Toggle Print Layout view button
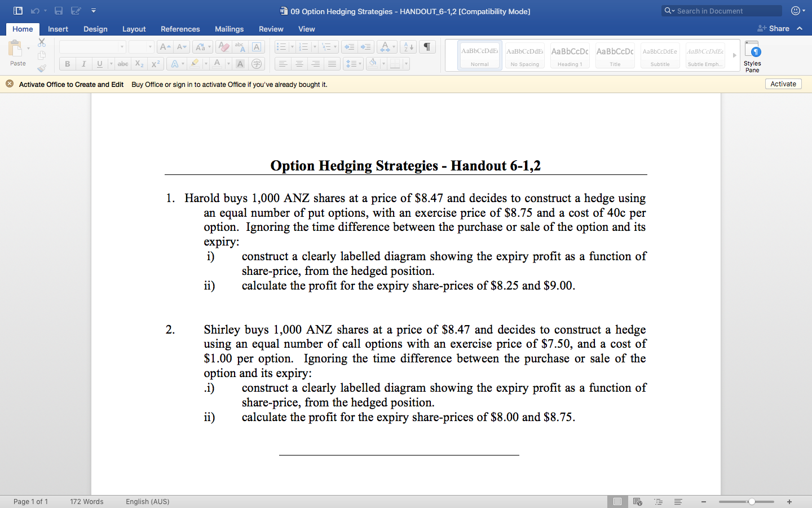The image size is (812, 508). [617, 501]
